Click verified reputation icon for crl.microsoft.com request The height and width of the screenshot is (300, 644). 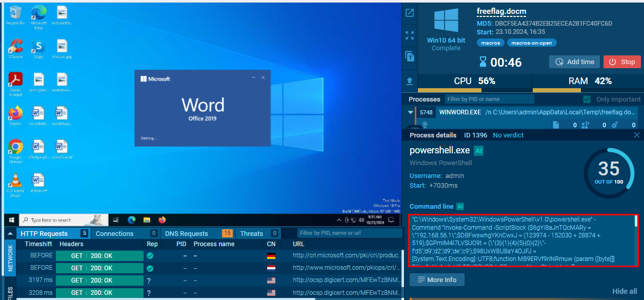(150, 255)
